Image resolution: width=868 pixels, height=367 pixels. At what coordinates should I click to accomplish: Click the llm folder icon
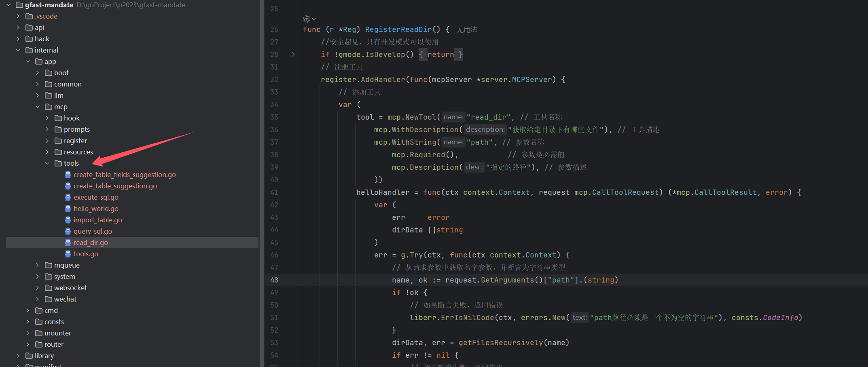[49, 95]
